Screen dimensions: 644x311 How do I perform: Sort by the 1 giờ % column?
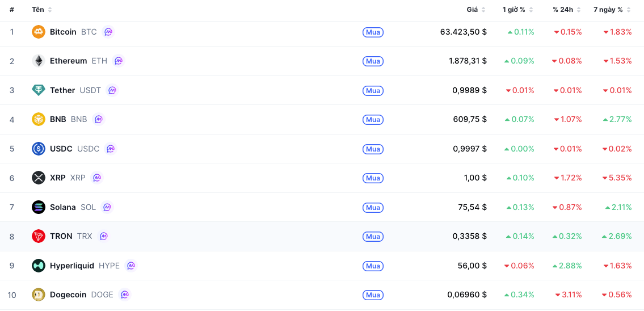click(518, 10)
